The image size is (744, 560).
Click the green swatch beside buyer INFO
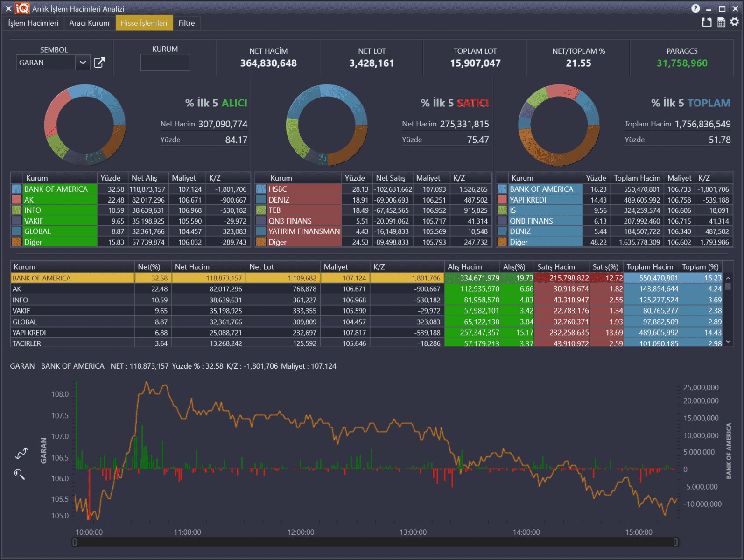17,210
